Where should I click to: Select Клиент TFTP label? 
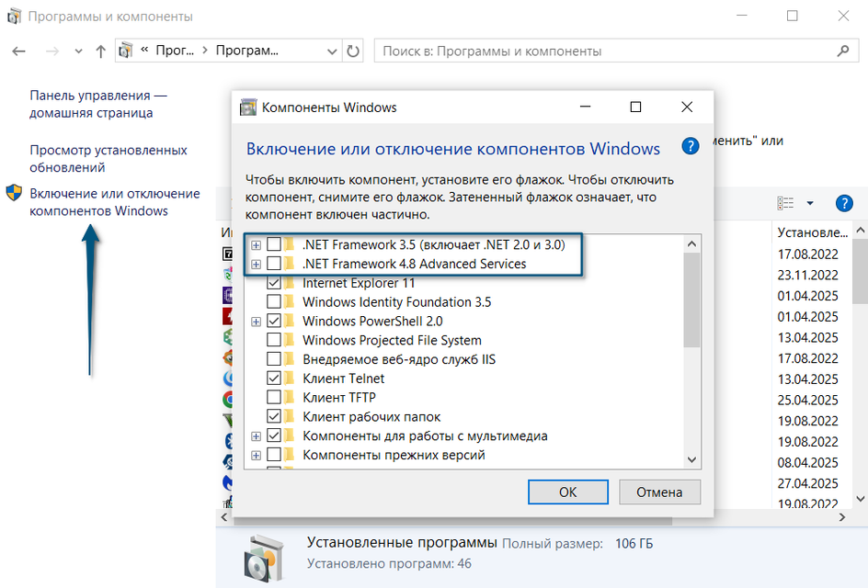click(x=338, y=398)
